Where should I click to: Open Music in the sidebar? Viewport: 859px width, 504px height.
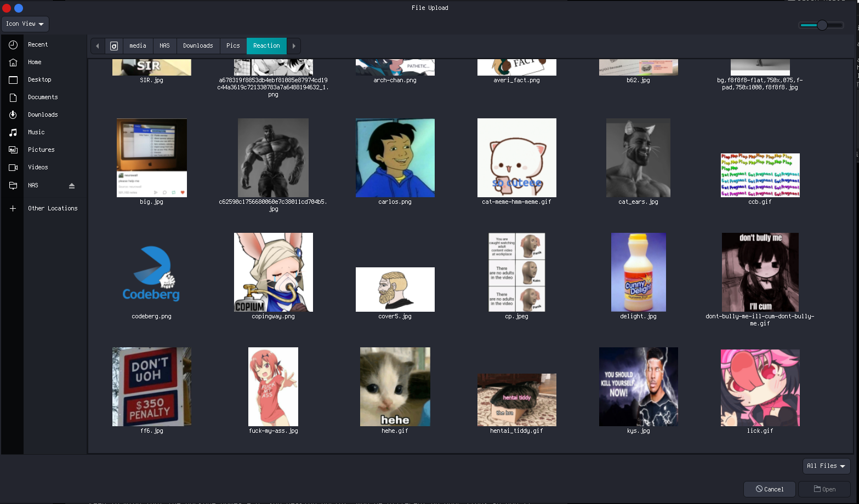(36, 133)
